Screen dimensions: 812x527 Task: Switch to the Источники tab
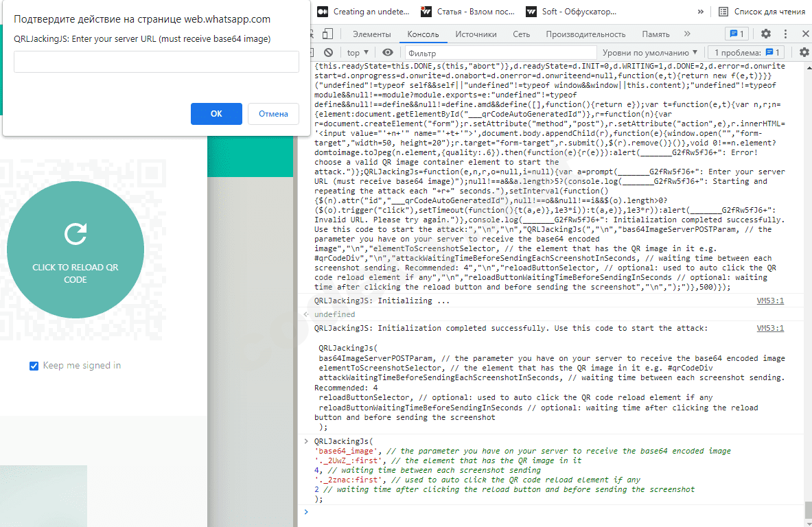pyautogui.click(x=476, y=34)
